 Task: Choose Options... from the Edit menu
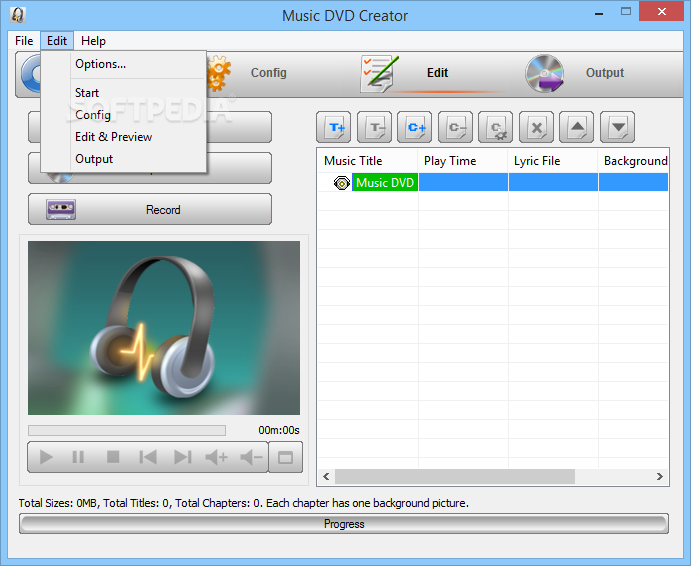124,64
